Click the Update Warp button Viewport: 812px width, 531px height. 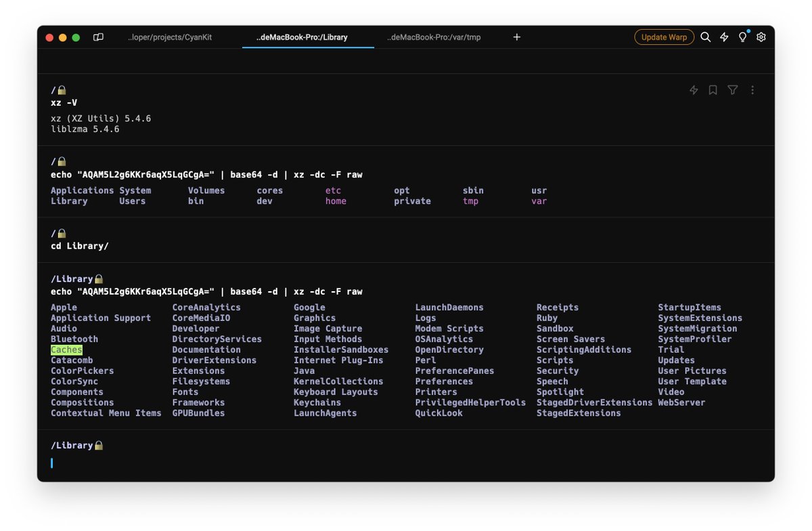pyautogui.click(x=664, y=37)
